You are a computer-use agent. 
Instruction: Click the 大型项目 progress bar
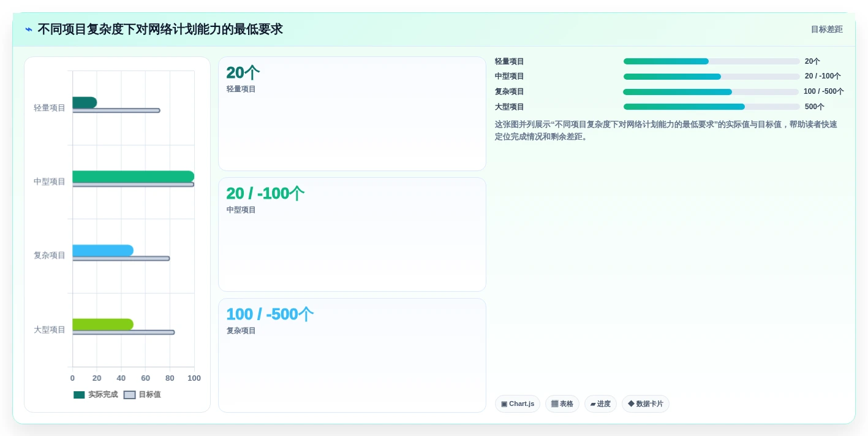pyautogui.click(x=712, y=107)
